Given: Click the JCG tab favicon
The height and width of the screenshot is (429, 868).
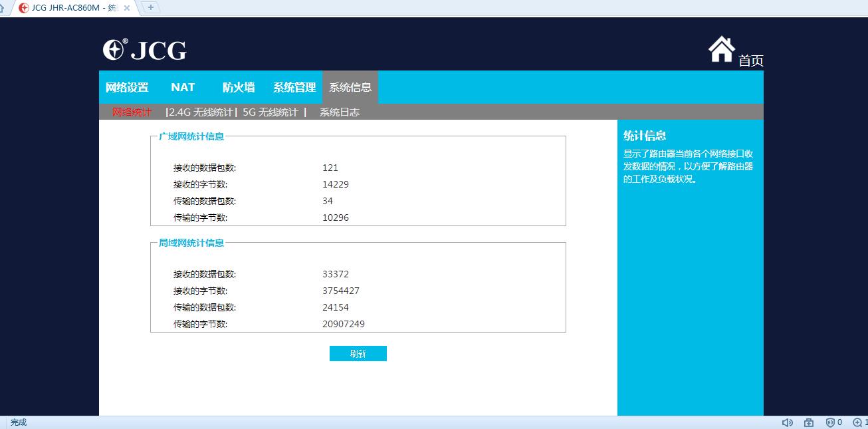Looking at the screenshot, I should (x=24, y=8).
